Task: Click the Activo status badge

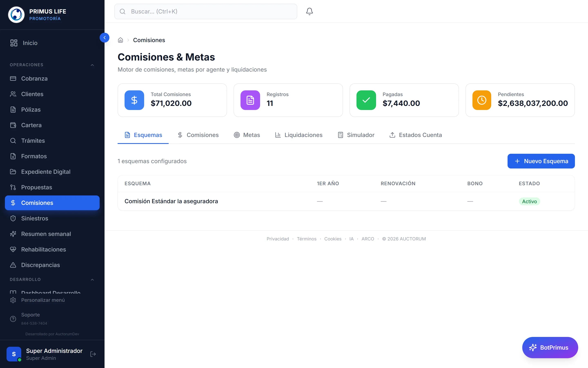Action: [x=529, y=202]
